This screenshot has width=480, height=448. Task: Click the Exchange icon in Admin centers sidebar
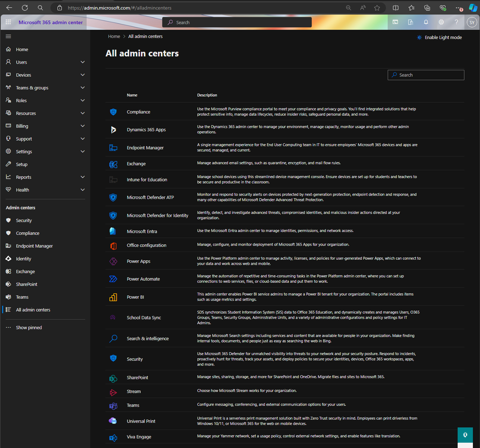coord(8,271)
